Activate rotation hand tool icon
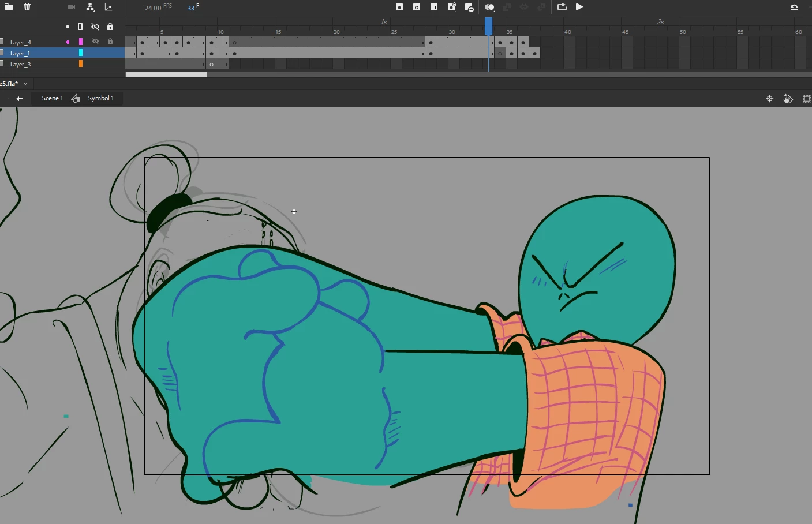Image resolution: width=812 pixels, height=524 pixels. [788, 99]
